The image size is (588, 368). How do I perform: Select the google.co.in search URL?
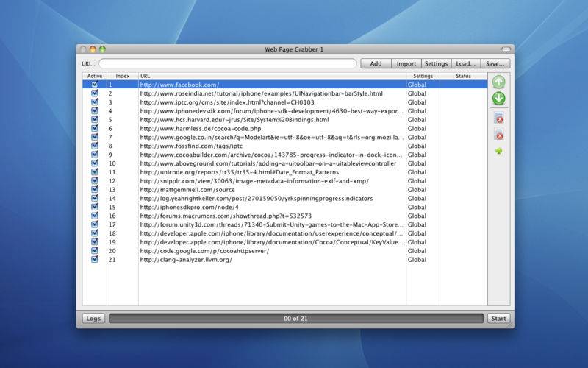[272, 137]
